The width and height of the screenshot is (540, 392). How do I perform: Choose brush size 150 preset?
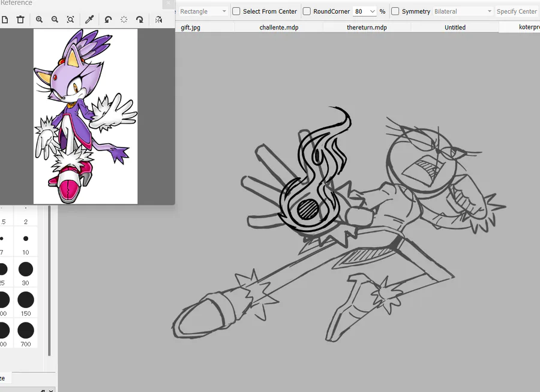25,303
